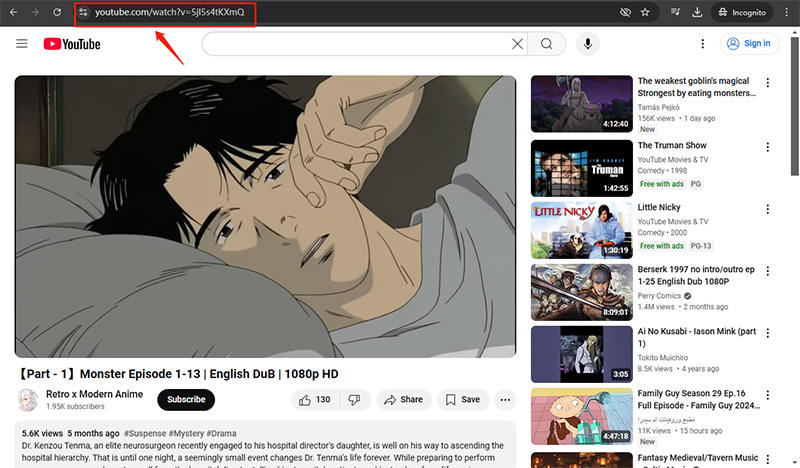Click the youtube.com URL address field

(x=169, y=12)
